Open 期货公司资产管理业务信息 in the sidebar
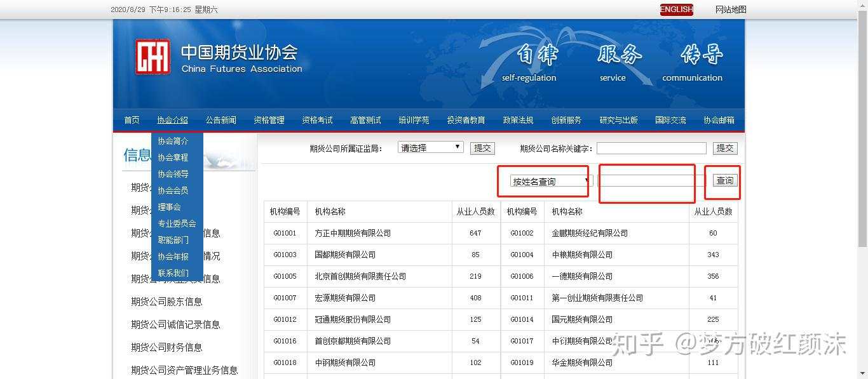 [x=184, y=370]
